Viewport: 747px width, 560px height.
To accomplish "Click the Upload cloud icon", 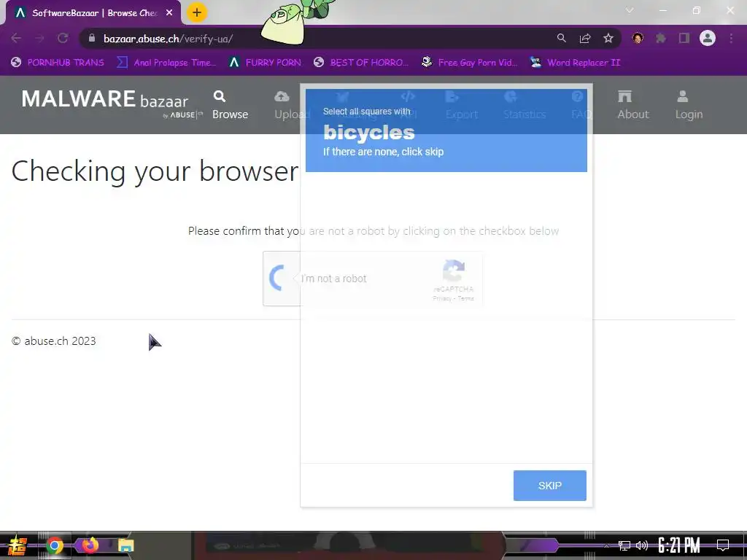I will tap(282, 97).
